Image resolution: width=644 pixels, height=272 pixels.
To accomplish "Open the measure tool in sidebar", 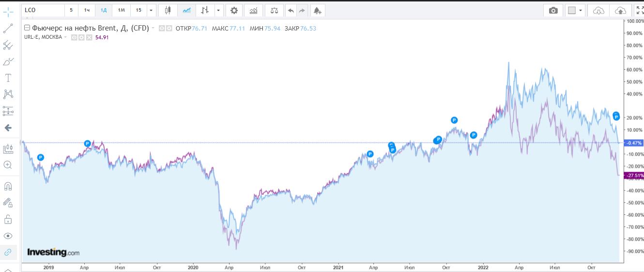I will click(8, 148).
